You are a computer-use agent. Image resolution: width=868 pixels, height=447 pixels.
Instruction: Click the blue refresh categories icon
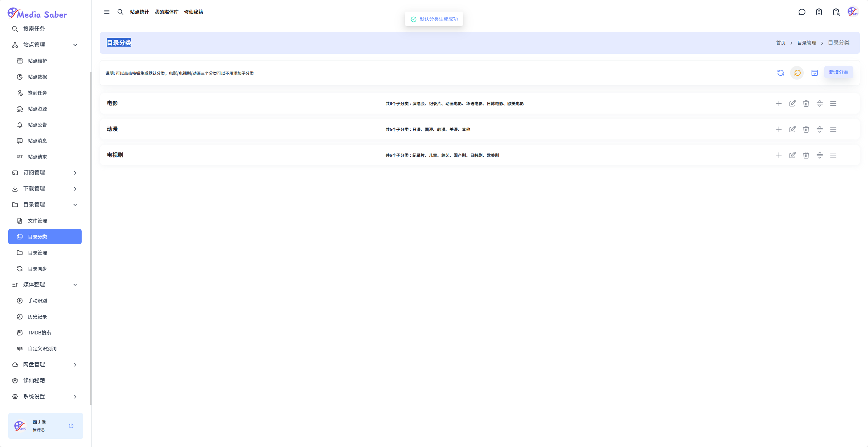(780, 73)
